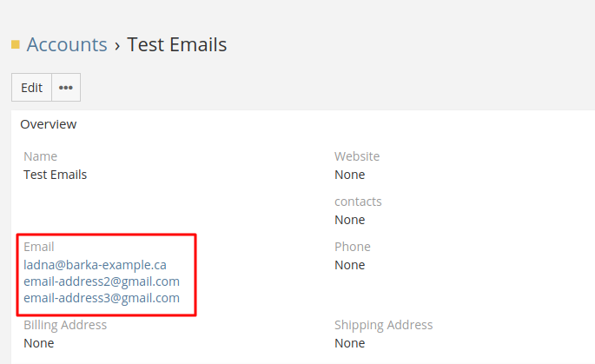Select the email-address3@gmail.com link

pyautogui.click(x=102, y=298)
